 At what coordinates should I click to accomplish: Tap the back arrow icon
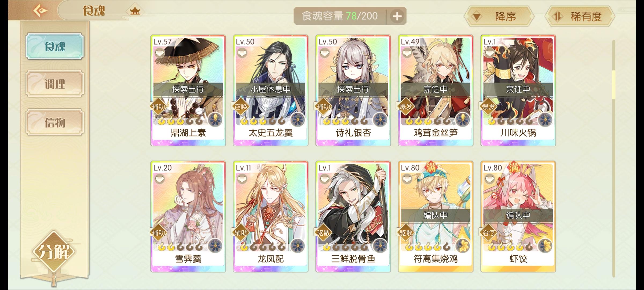pyautogui.click(x=40, y=10)
